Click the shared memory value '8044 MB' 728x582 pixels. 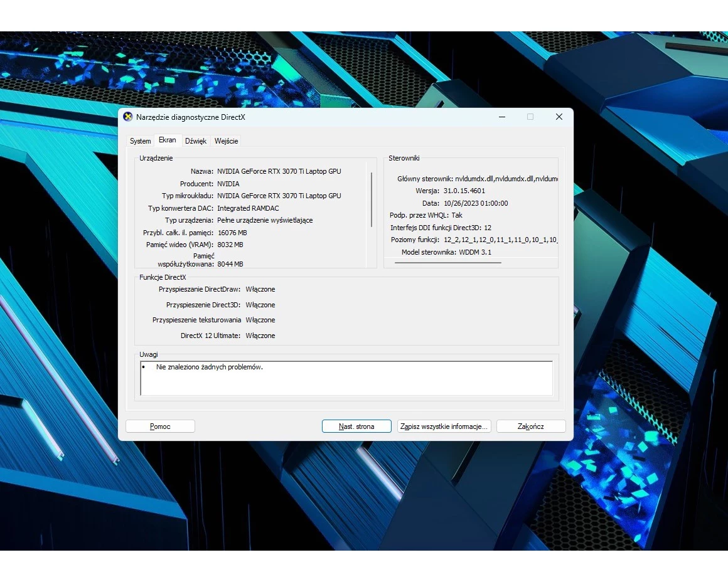pyautogui.click(x=230, y=264)
